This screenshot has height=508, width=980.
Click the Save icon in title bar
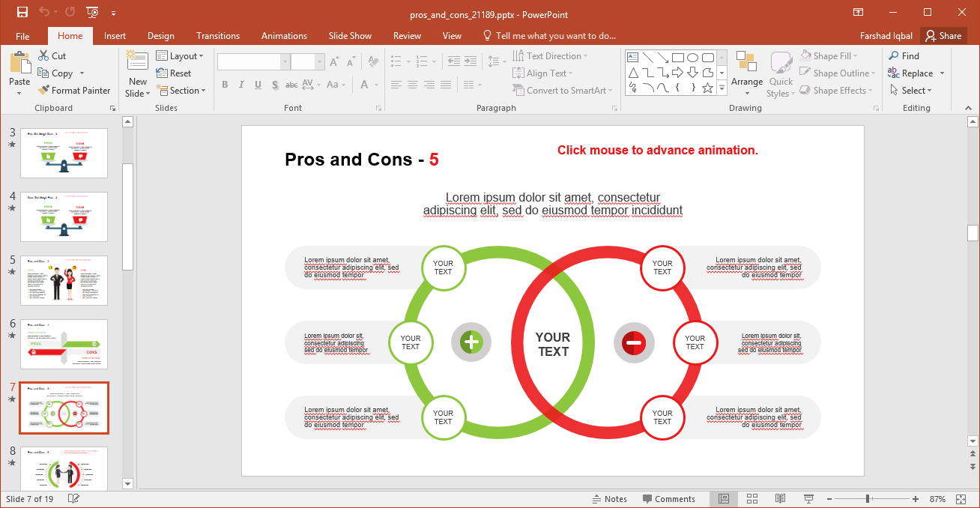click(x=22, y=13)
